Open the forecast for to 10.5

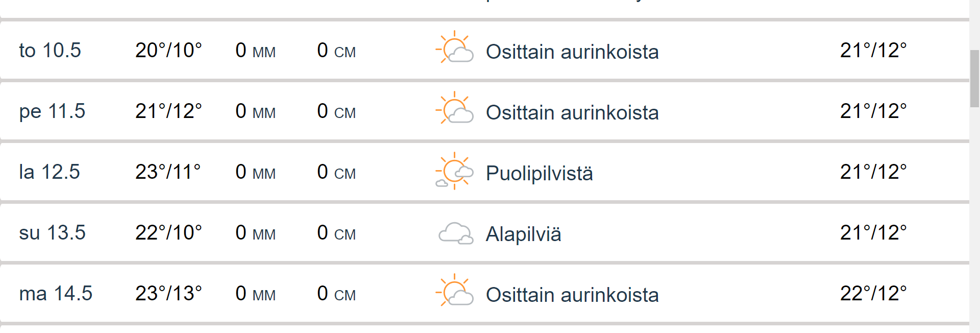coord(50,51)
